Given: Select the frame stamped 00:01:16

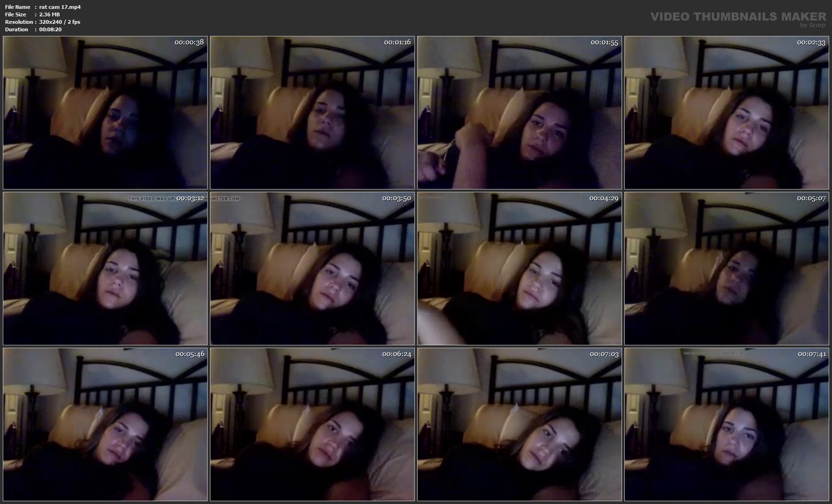Looking at the screenshot, I should pos(312,112).
